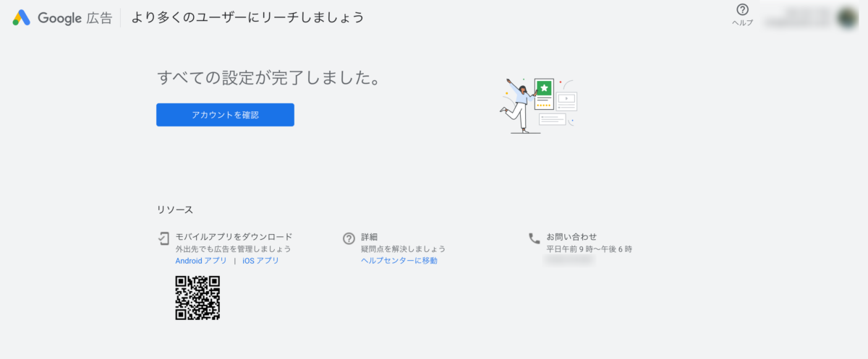Click the すべての設定が完了しました heading
Image resolution: width=868 pixels, height=359 pixels.
(x=268, y=78)
